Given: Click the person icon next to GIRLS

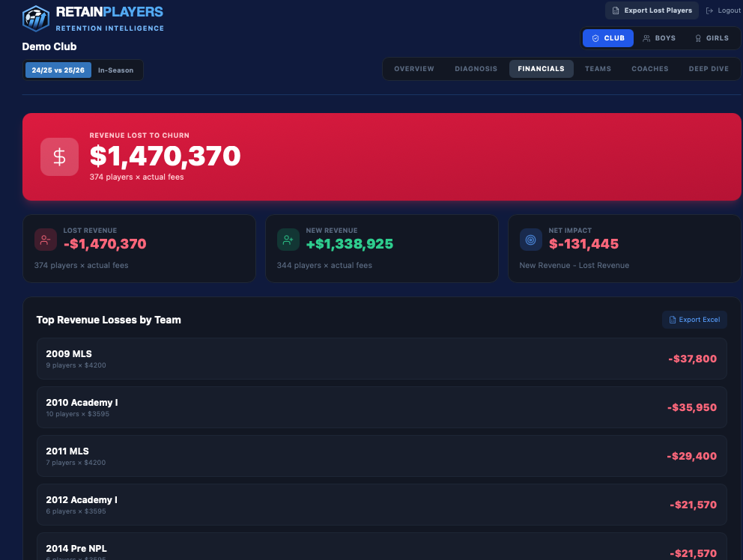Looking at the screenshot, I should point(699,38).
